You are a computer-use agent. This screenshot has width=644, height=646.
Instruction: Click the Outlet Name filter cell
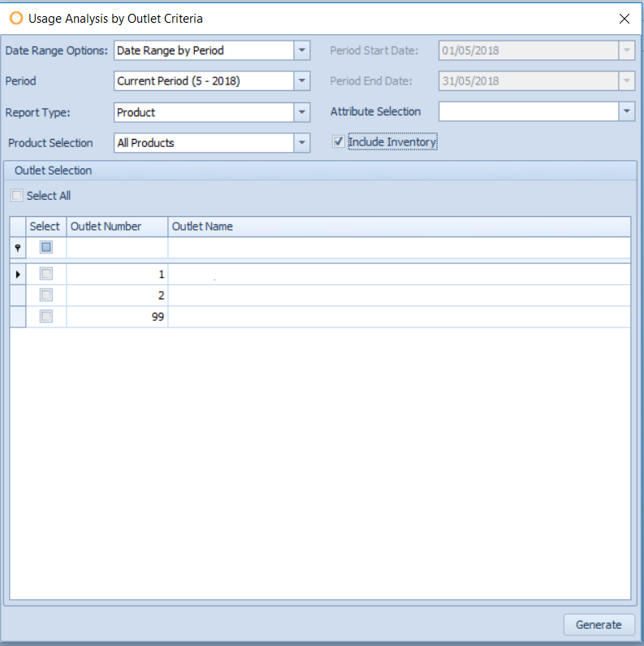pos(399,247)
